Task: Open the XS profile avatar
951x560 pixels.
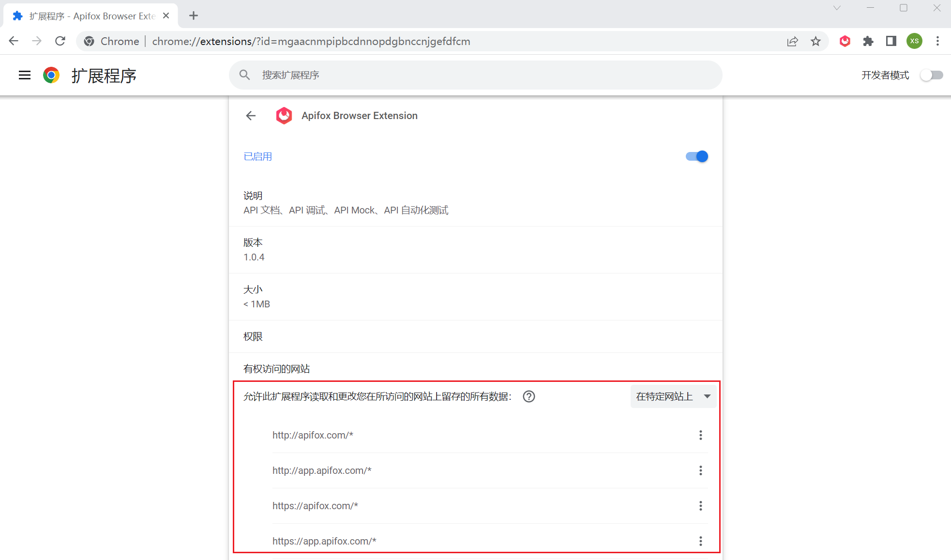Action: pos(914,41)
